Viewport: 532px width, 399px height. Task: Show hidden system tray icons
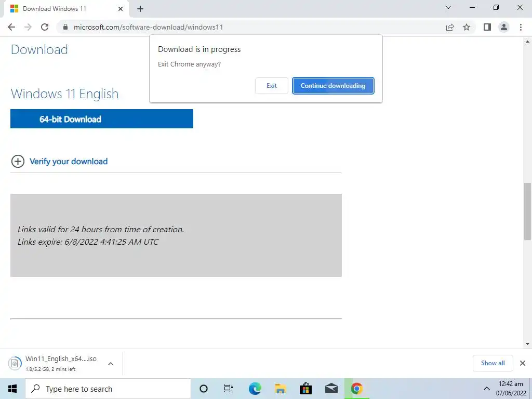[486, 389]
